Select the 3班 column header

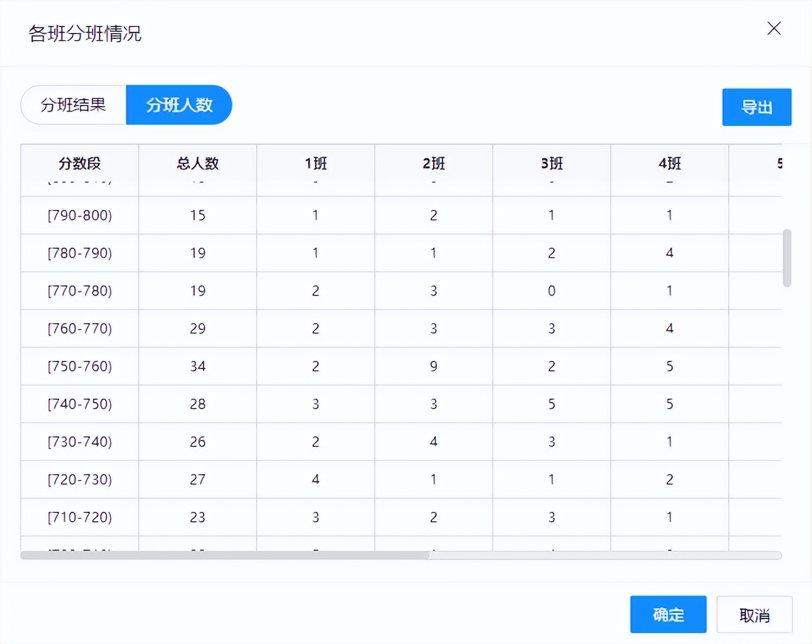tap(551, 164)
